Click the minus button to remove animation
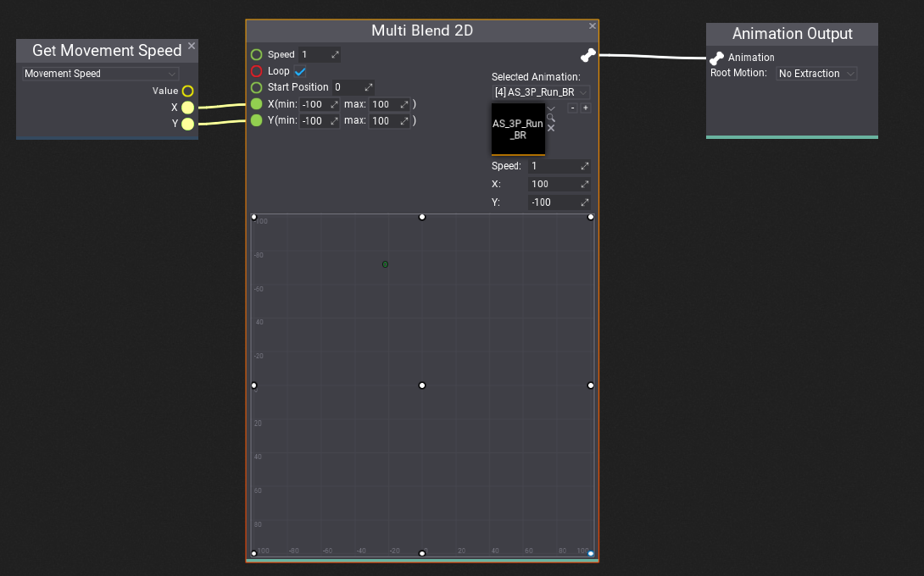Screen dimensions: 924x576 (572, 108)
